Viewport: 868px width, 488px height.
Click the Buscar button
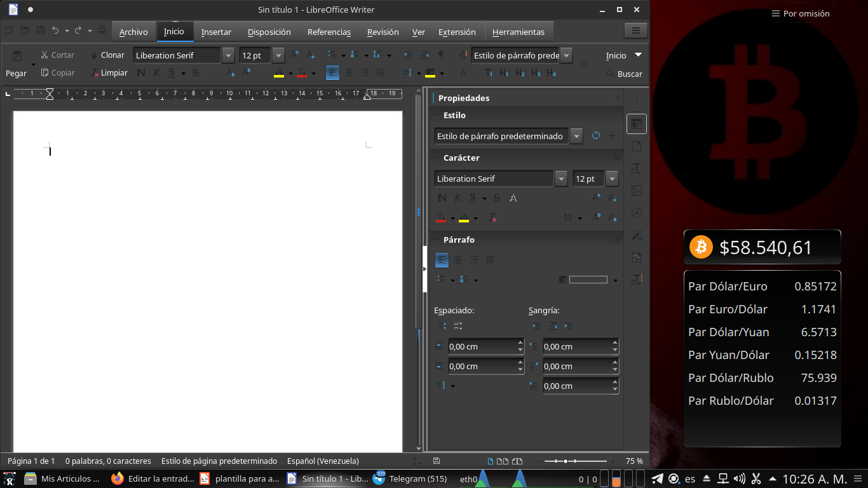tap(624, 74)
